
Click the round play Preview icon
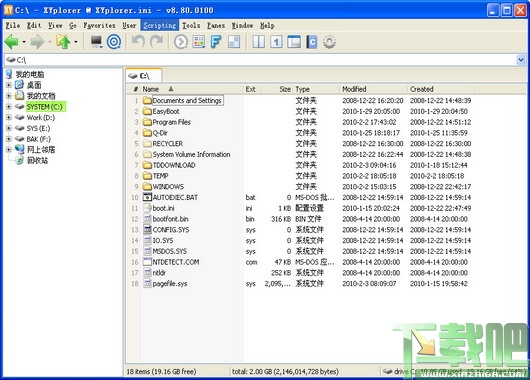(181, 42)
